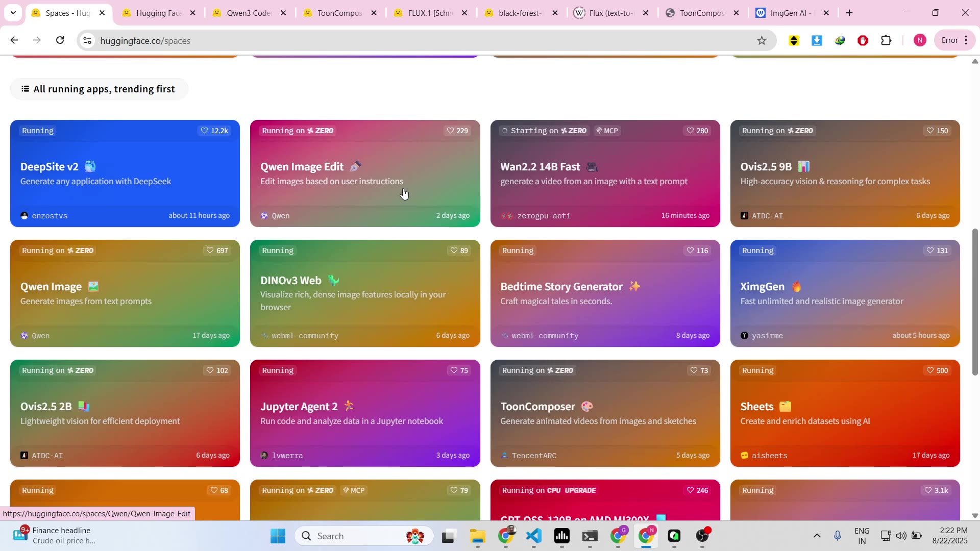Click the Windows taskbar Search box
This screenshot has height=551, width=980.
(364, 536)
